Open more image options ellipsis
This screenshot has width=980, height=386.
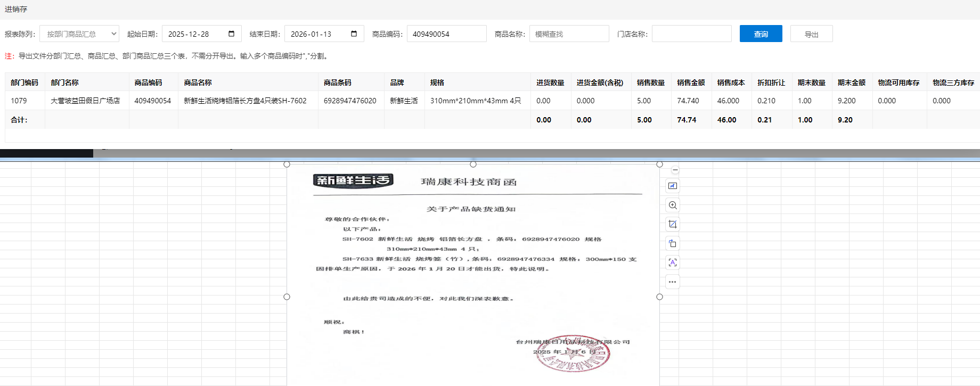[x=673, y=282]
